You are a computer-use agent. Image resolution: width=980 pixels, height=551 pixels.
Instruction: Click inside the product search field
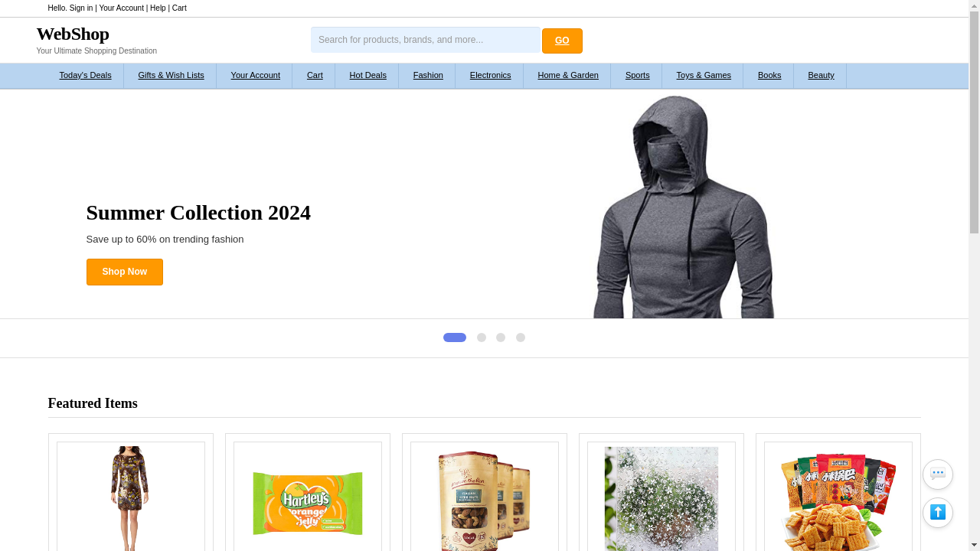[x=425, y=40]
